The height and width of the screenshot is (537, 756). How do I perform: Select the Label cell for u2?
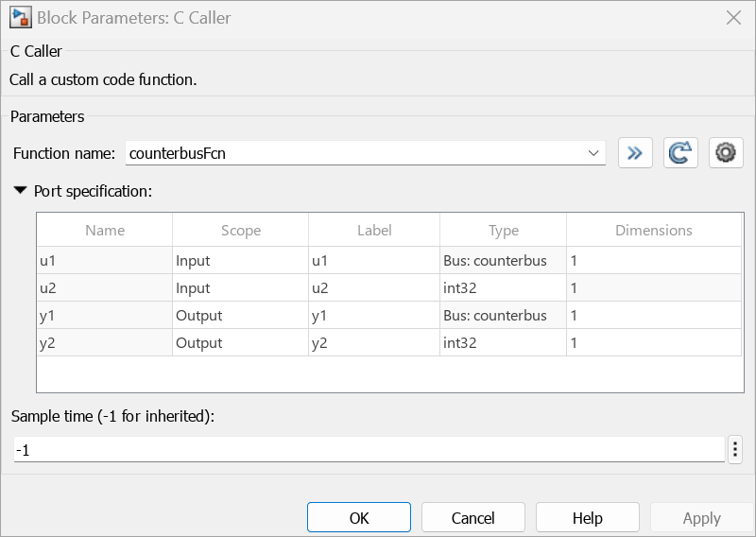(373, 288)
